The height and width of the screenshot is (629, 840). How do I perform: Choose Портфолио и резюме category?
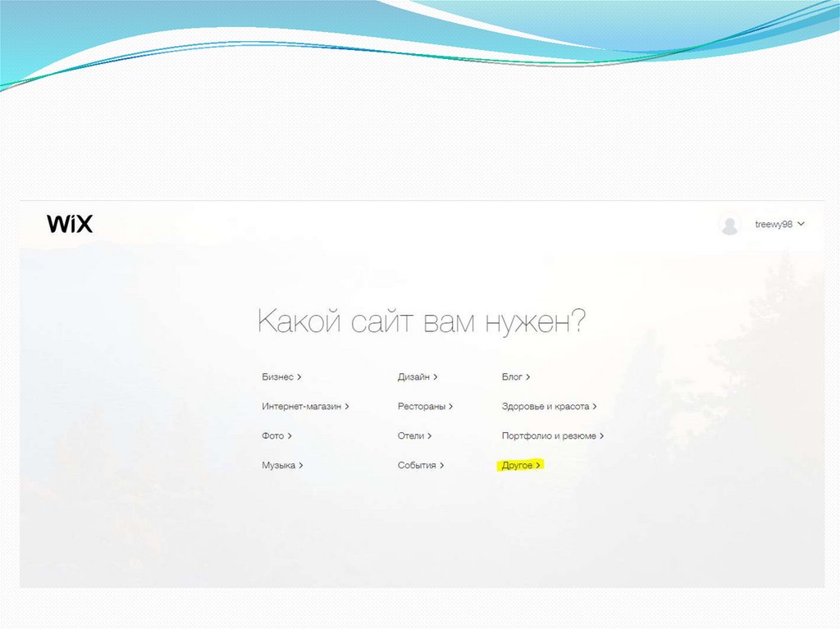pos(549,435)
